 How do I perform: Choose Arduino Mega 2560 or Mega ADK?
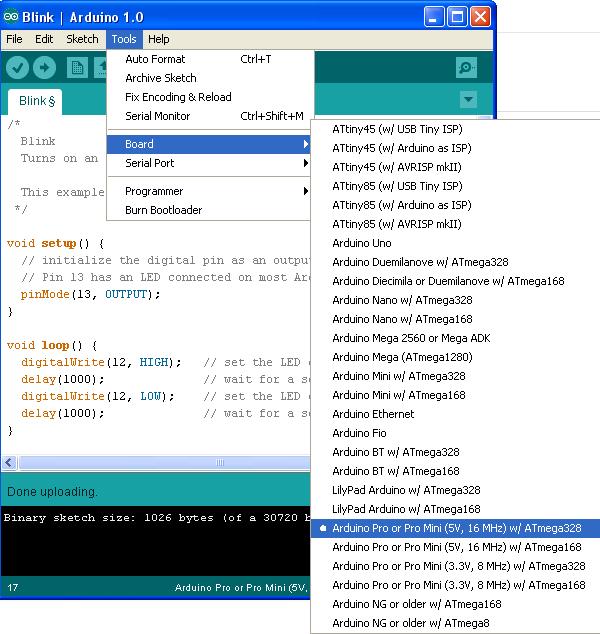pyautogui.click(x=456, y=338)
